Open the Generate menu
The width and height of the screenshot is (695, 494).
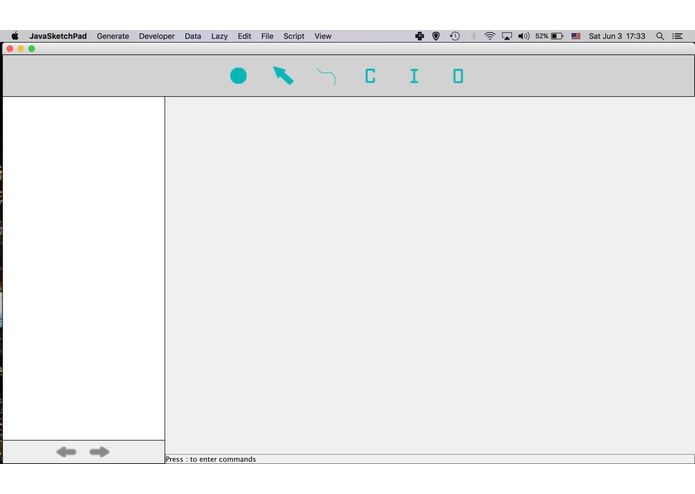(113, 36)
